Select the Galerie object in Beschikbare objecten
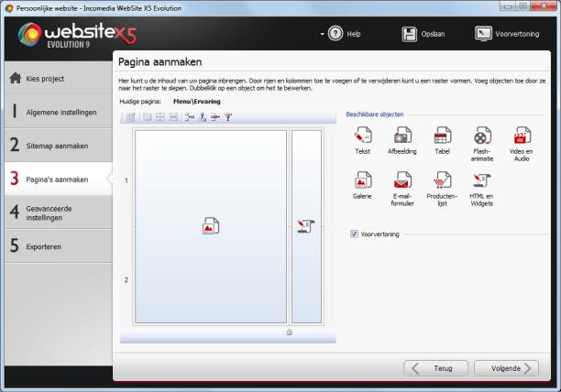This screenshot has width=561, height=392. coord(362,185)
